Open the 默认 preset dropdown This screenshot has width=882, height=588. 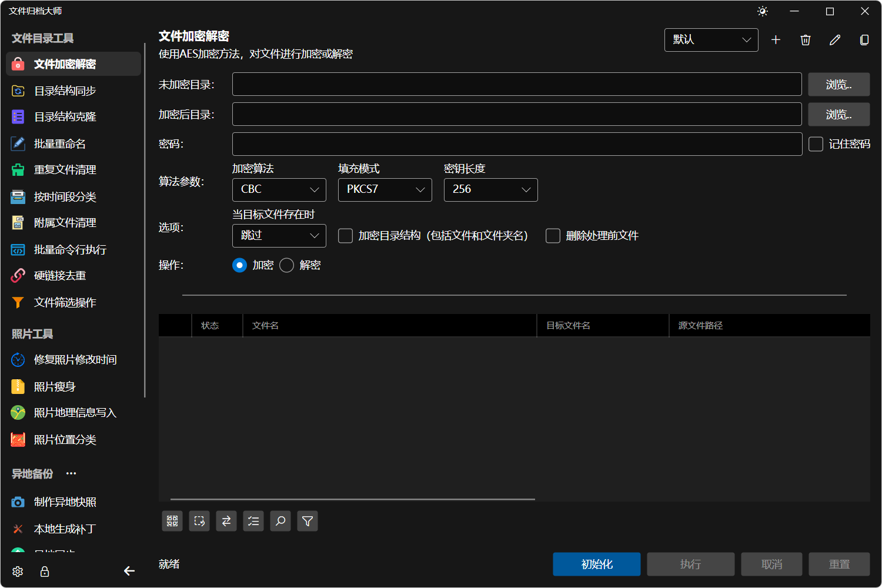(711, 40)
